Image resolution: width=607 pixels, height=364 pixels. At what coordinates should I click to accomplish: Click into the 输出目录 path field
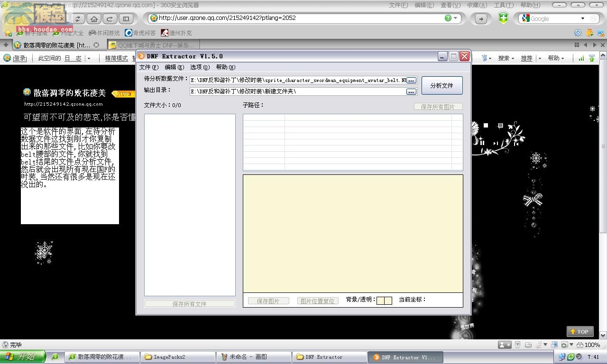298,91
